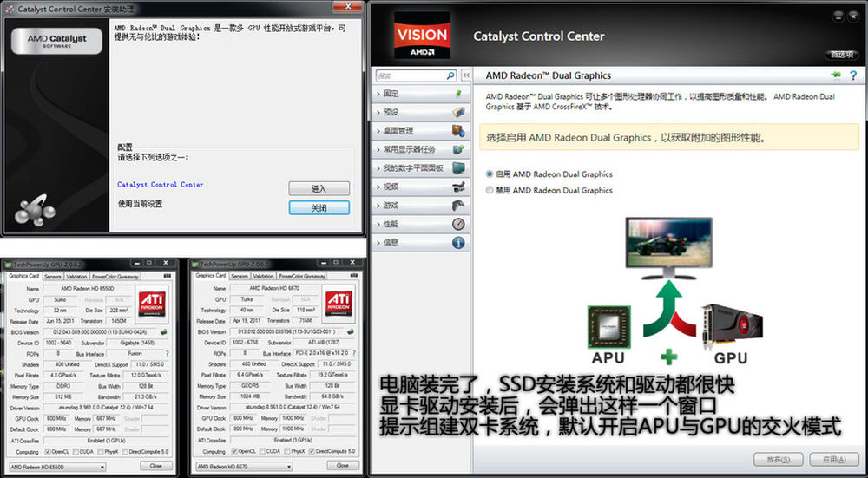Viewport: 868px width, 478px height.
Task: Click the 放弃(S) discard button
Action: (x=779, y=459)
